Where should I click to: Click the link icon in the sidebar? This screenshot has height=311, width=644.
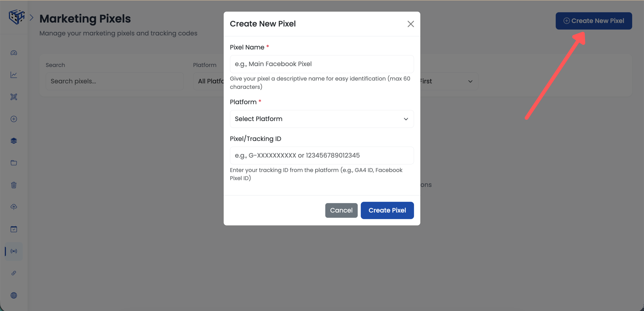point(14,273)
